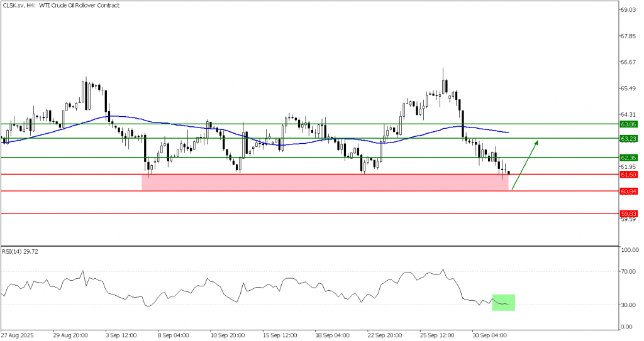Viewport: 644px width, 341px height.
Task: Click the pink support zone rectangle
Action: [324, 182]
